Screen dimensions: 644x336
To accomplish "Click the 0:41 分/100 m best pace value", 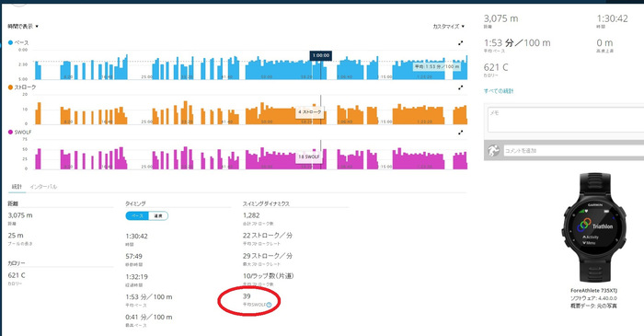I will tap(149, 317).
